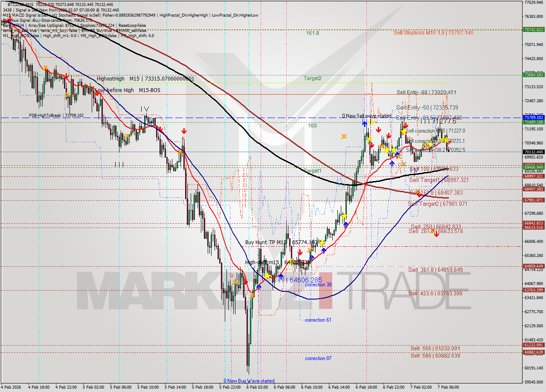
Task: Select the yellow star marker beside 64606.285 label
Action: tap(267, 277)
